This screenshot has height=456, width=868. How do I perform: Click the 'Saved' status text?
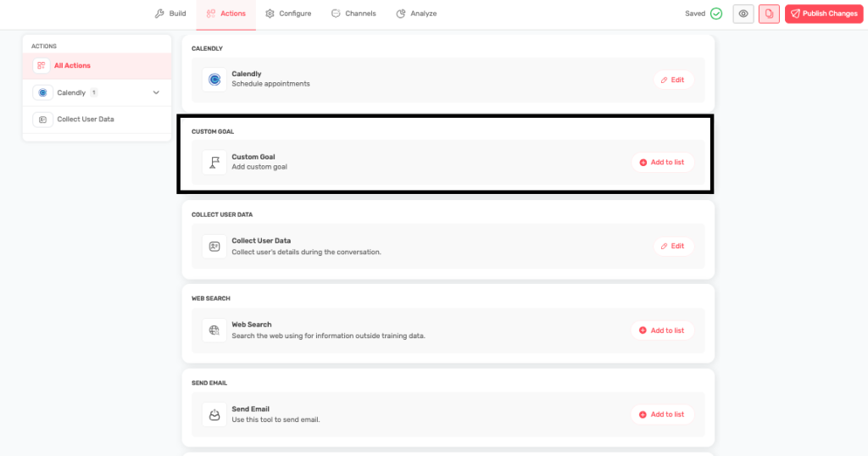click(x=695, y=14)
